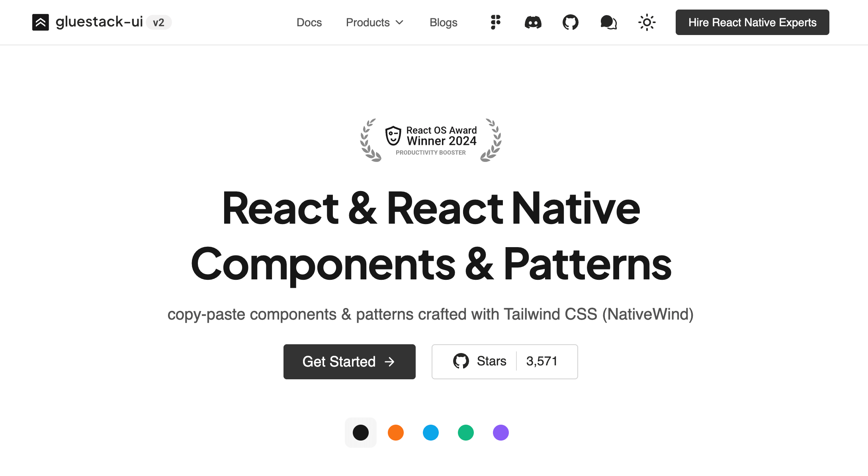This screenshot has width=868, height=476.
Task: Select the orange color swatch
Action: click(395, 433)
